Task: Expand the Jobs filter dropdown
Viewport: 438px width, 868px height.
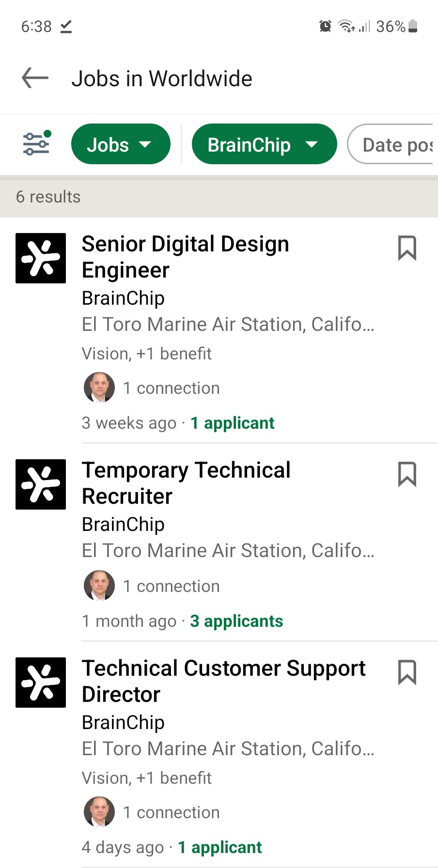Action: pos(121,144)
